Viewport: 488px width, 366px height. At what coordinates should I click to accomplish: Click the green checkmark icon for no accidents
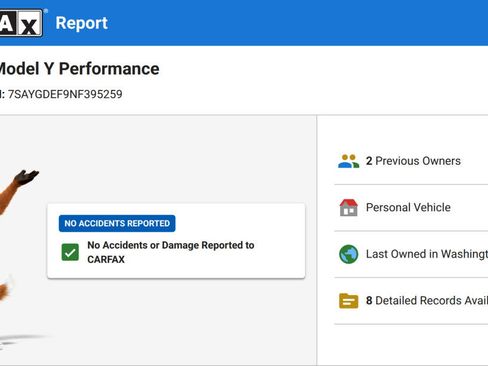pos(70,252)
